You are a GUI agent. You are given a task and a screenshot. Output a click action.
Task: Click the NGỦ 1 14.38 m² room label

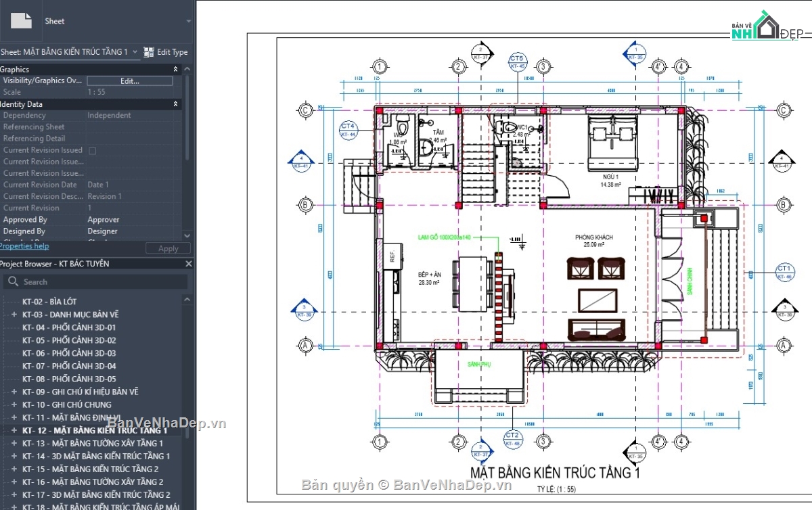pos(611,181)
